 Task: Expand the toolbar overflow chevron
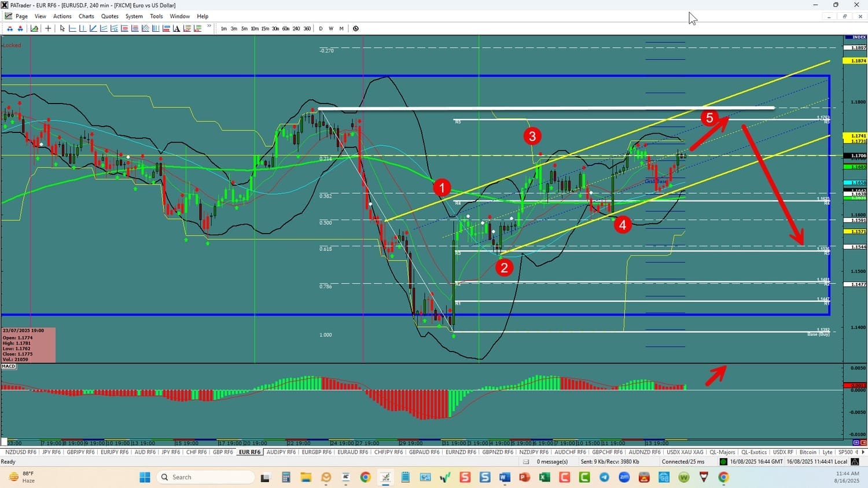(209, 27)
